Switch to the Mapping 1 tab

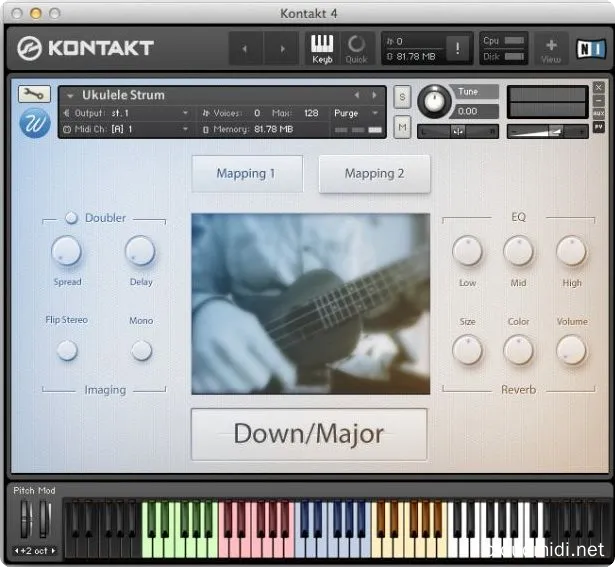click(246, 174)
